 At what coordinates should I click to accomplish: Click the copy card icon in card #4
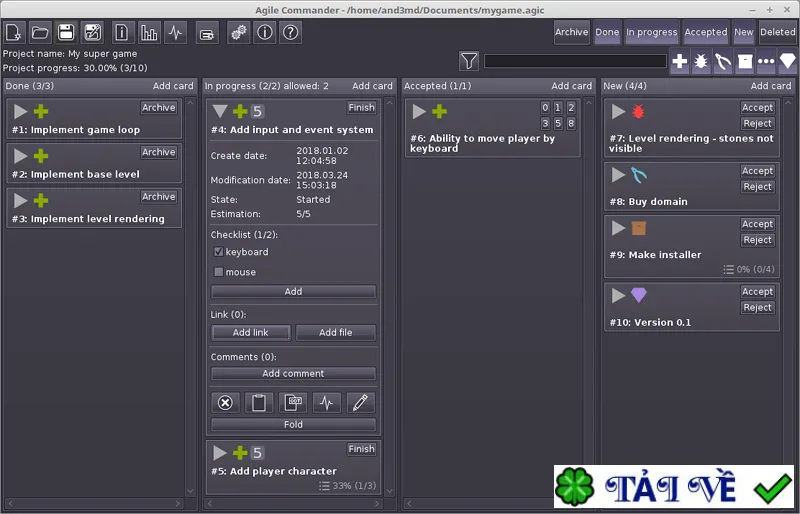point(293,403)
